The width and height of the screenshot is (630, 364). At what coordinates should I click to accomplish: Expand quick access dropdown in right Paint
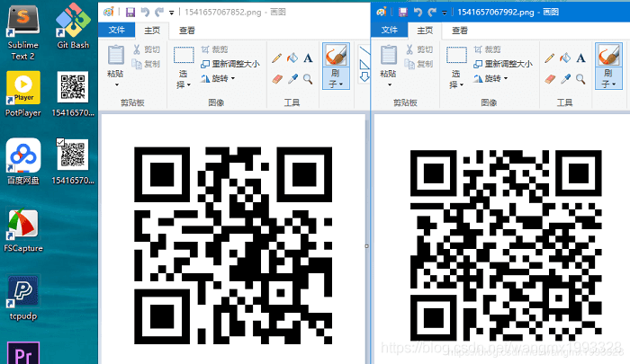[x=445, y=13]
